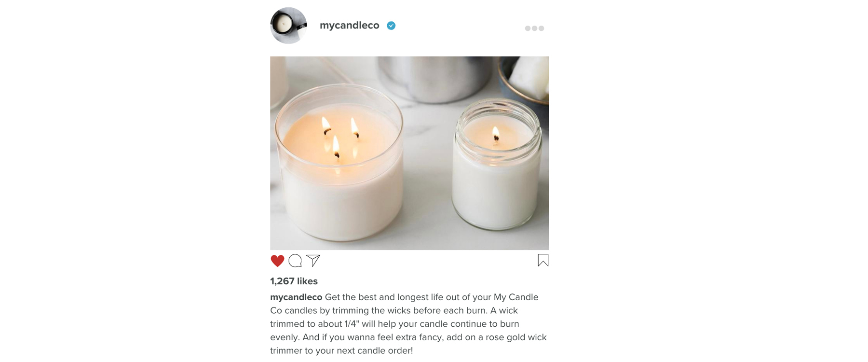Click the first dot of the options icon
The image size is (868, 362).
(528, 28)
